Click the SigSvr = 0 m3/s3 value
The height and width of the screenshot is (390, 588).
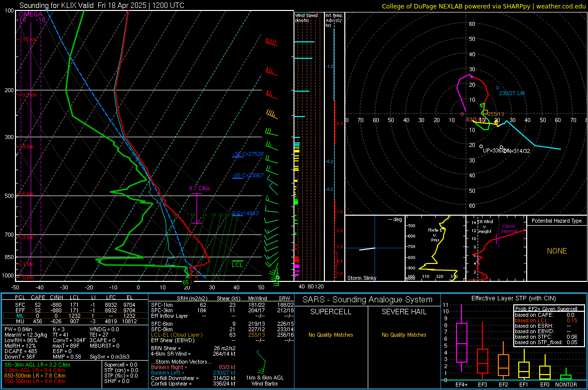click(109, 357)
